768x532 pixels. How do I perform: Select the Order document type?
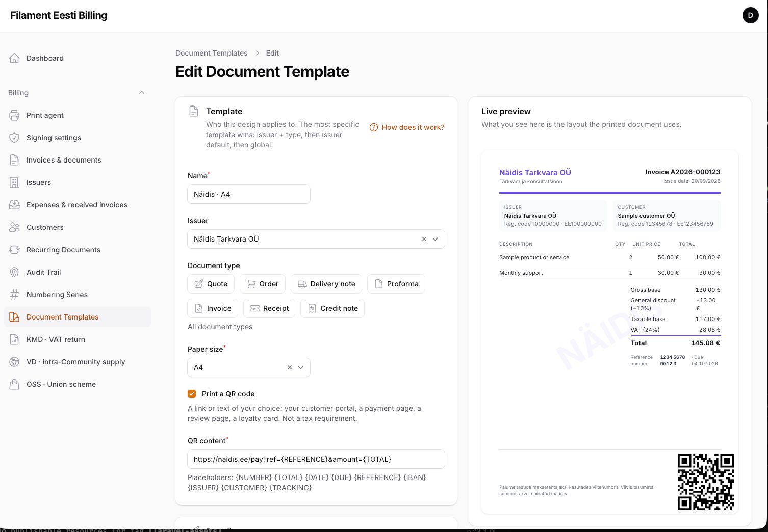tap(263, 284)
